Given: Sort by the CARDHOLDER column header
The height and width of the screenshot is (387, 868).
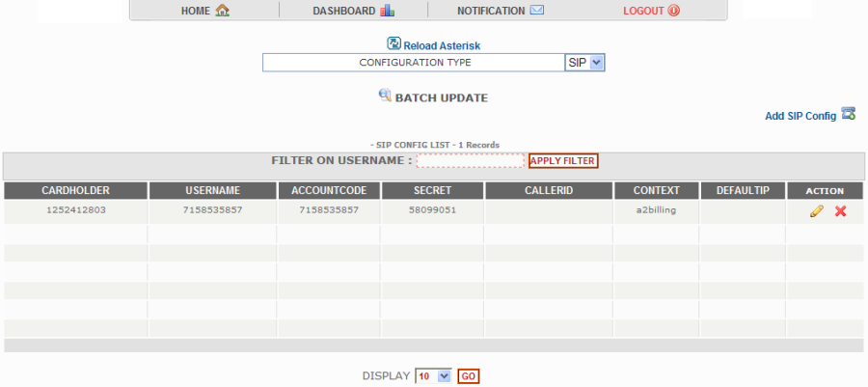Looking at the screenshot, I should [76, 190].
